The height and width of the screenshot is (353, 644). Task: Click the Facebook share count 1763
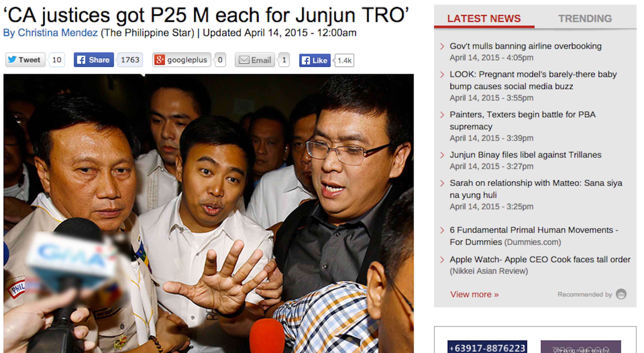130,60
